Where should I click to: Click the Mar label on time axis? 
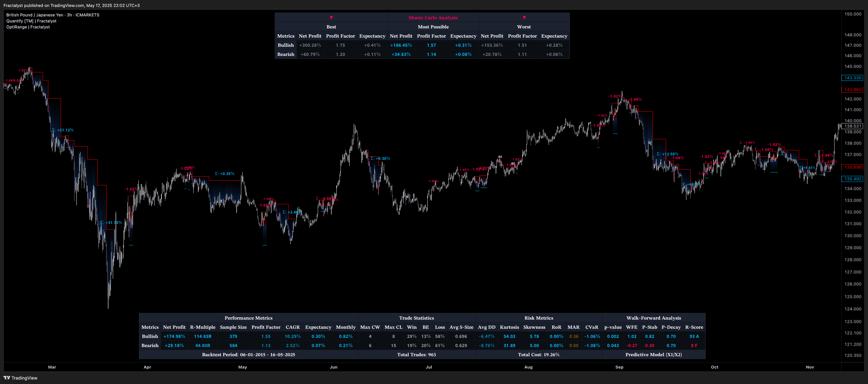(x=52, y=367)
